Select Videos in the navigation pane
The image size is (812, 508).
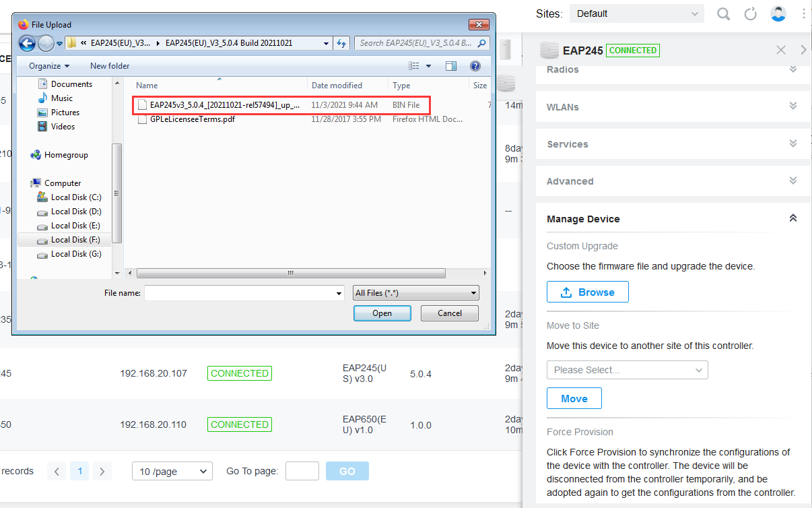[57, 127]
